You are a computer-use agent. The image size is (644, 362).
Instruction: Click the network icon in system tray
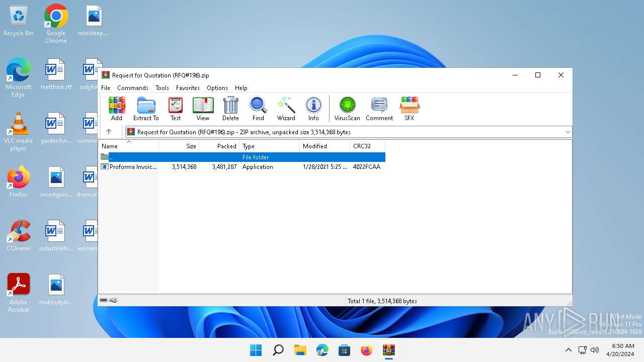pos(582,350)
